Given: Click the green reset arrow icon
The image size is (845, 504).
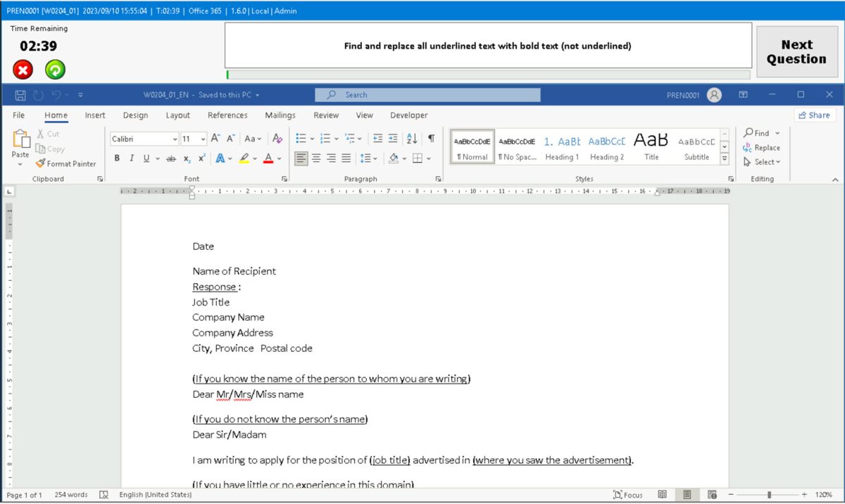Looking at the screenshot, I should pos(55,69).
